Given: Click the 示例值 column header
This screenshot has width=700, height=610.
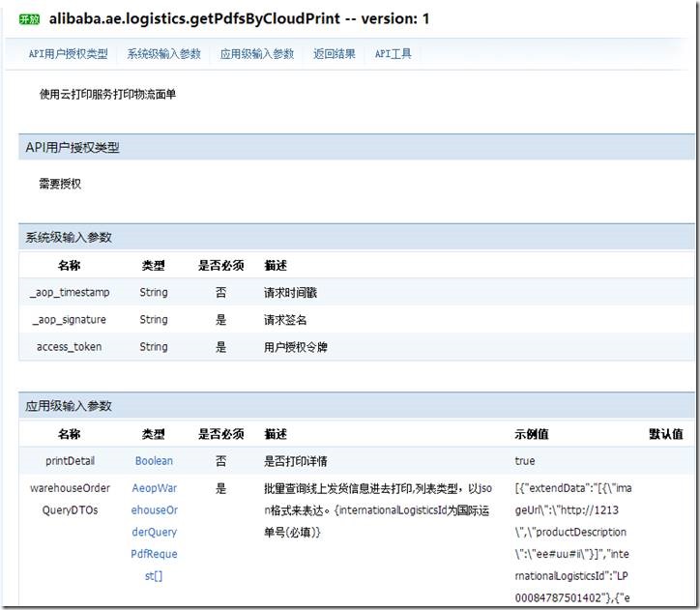Looking at the screenshot, I should click(531, 434).
